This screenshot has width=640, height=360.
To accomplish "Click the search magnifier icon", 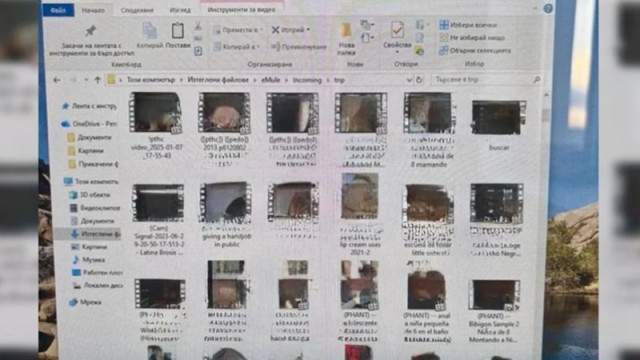I will [x=537, y=80].
